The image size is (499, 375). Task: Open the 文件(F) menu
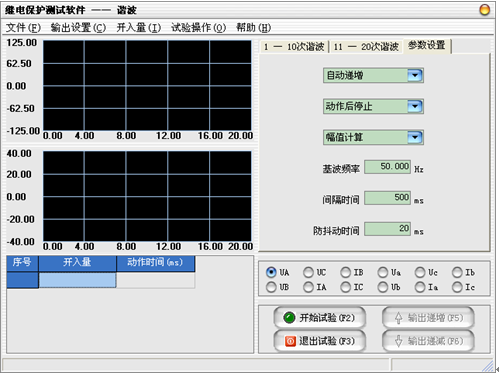(23, 27)
